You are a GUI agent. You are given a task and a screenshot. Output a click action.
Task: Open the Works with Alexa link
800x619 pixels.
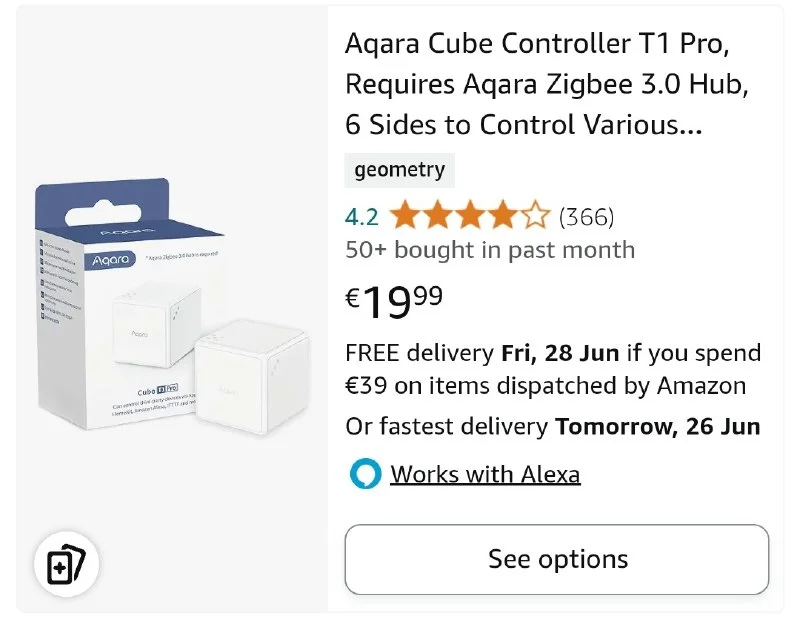pos(485,474)
